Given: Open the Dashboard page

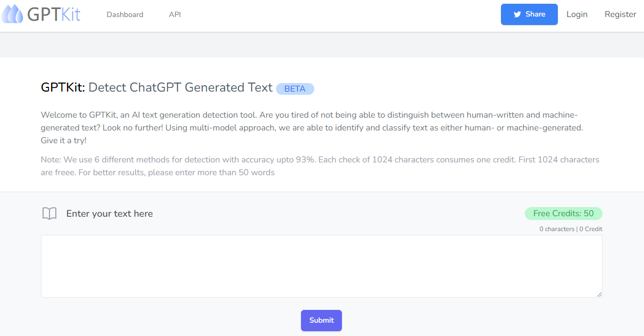Looking at the screenshot, I should pos(125,14).
